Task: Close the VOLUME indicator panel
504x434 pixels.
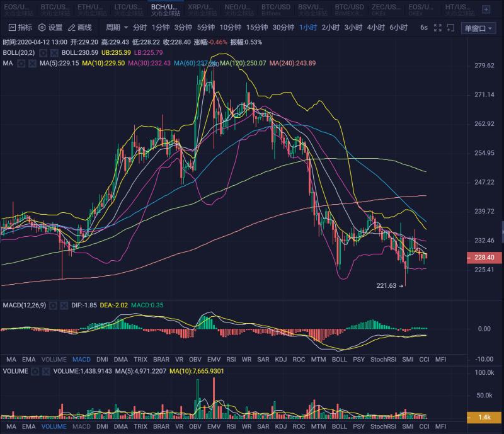Action: [x=46, y=371]
